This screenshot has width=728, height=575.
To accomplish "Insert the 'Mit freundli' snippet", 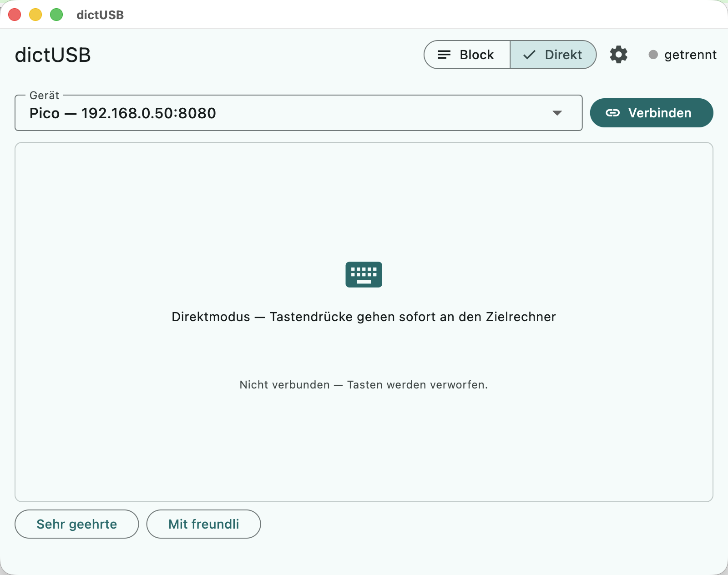I will 204,524.
